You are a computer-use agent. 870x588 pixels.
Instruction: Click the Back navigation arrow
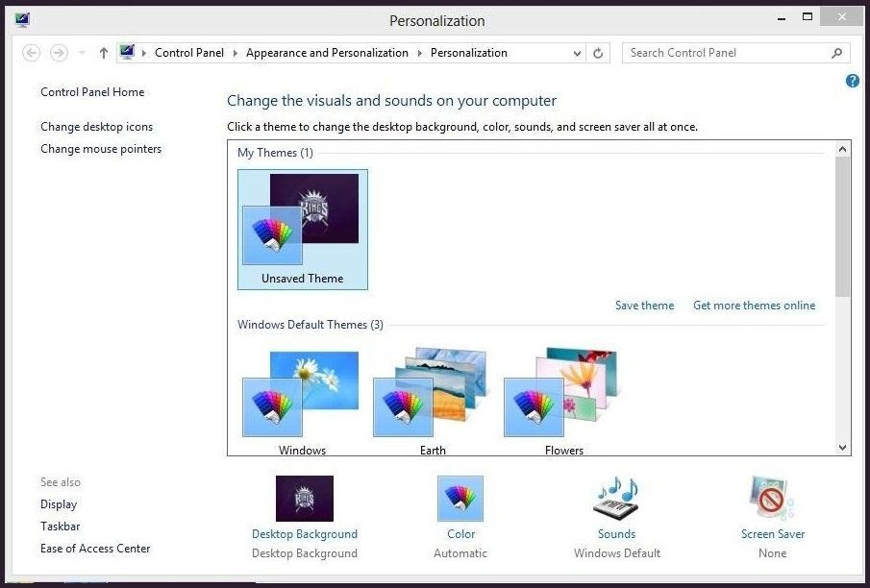pyautogui.click(x=30, y=53)
